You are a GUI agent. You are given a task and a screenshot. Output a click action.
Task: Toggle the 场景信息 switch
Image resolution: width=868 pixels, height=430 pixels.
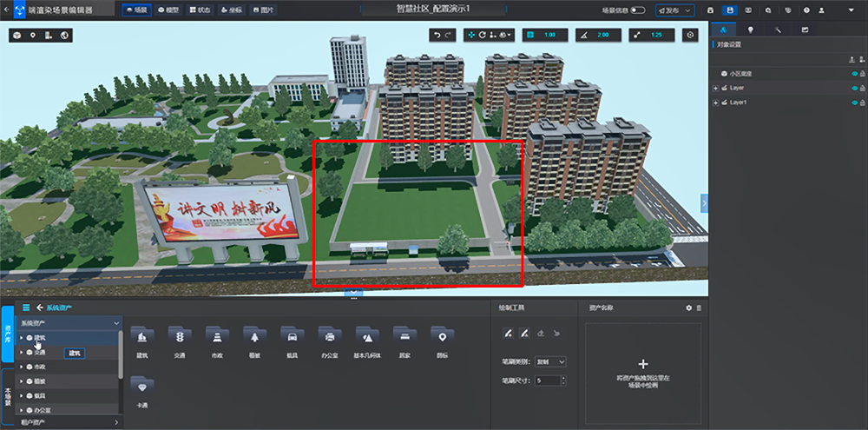(638, 10)
